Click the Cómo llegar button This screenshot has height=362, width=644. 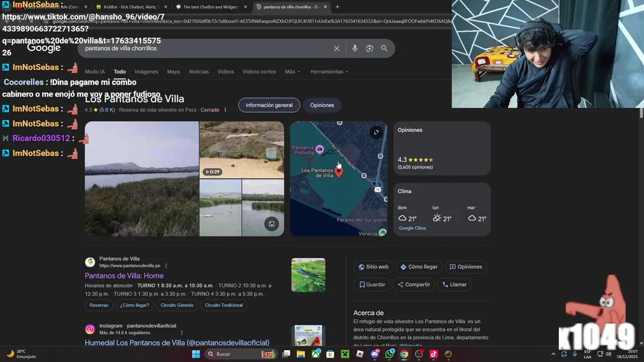[x=419, y=267]
